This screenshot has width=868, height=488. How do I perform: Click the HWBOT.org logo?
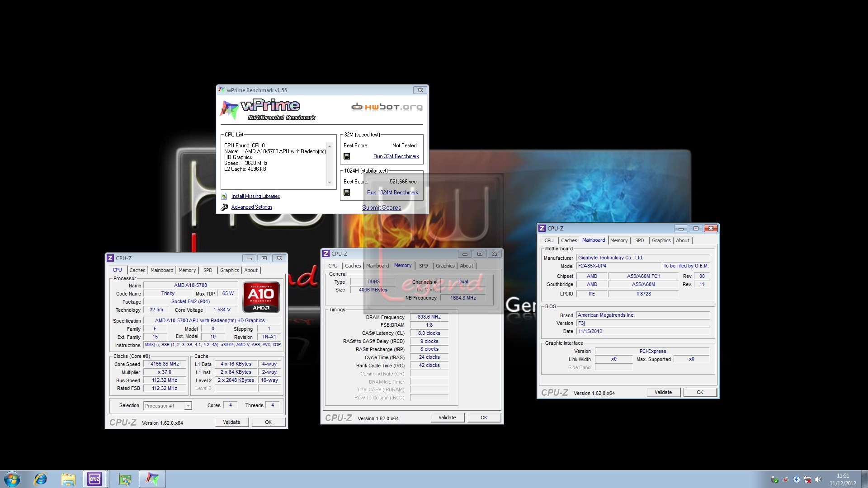[387, 107]
